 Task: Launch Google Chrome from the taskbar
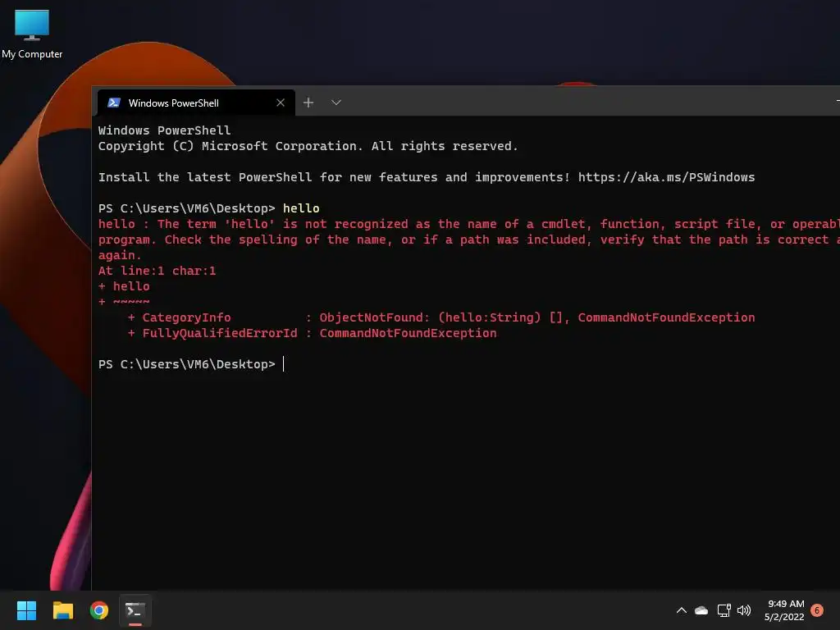click(x=99, y=610)
